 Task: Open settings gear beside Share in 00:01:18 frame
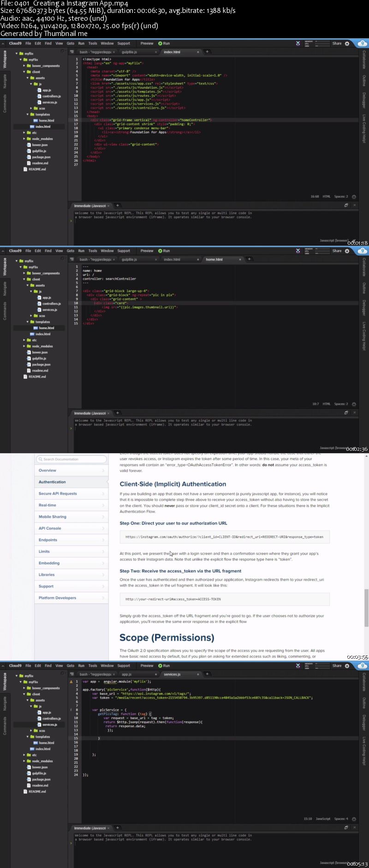coord(347,44)
